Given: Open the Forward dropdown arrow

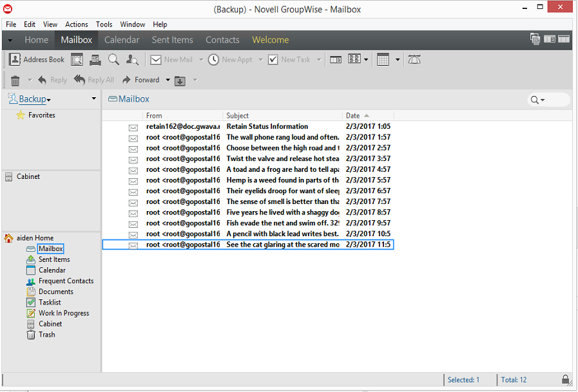Looking at the screenshot, I should point(168,80).
